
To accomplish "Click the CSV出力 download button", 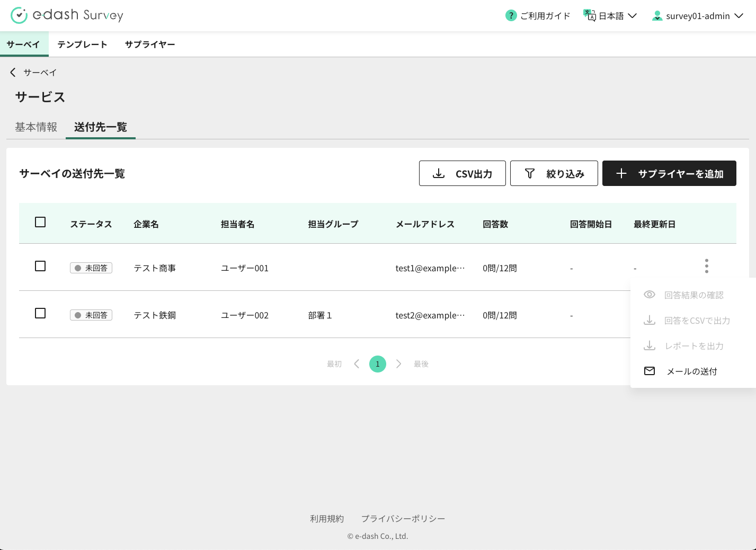I will 462,174.
